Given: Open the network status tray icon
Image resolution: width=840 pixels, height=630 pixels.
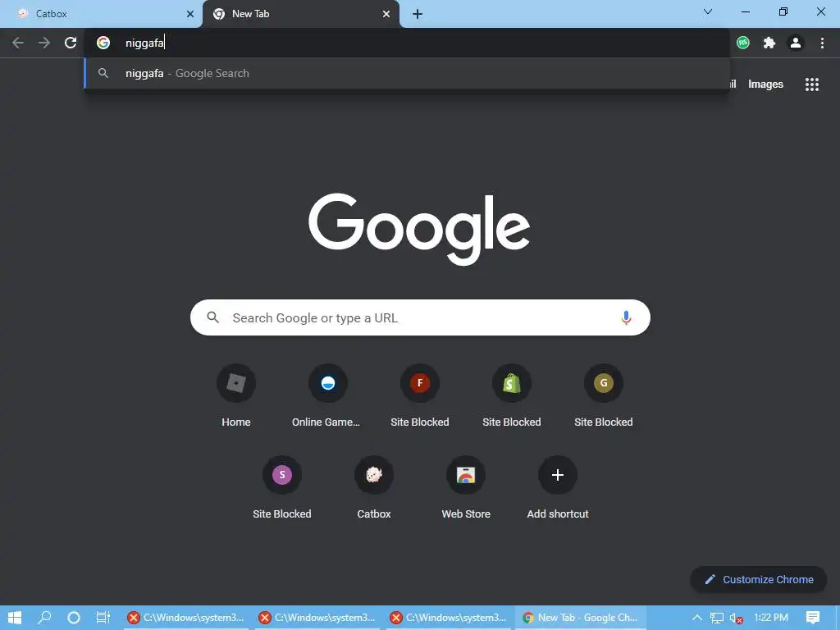Looking at the screenshot, I should point(717,618).
